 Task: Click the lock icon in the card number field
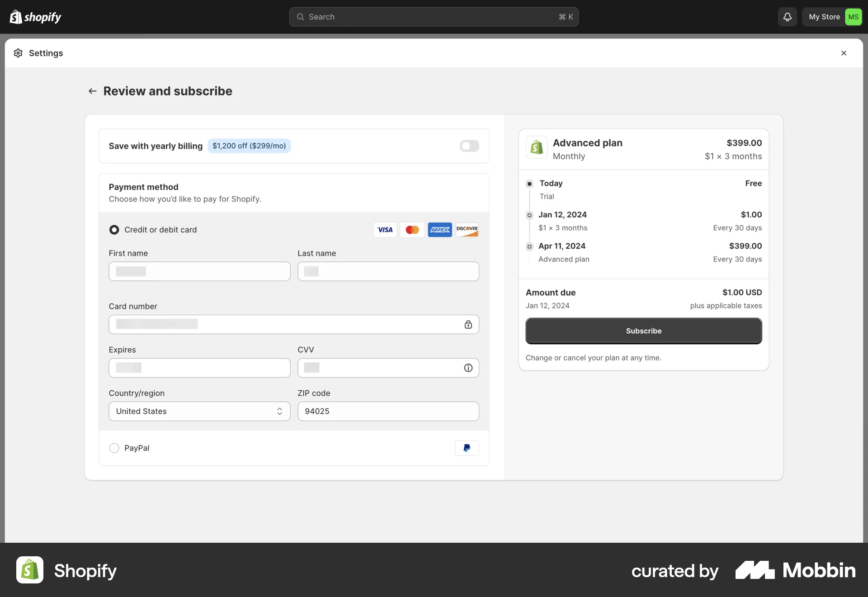click(x=468, y=324)
